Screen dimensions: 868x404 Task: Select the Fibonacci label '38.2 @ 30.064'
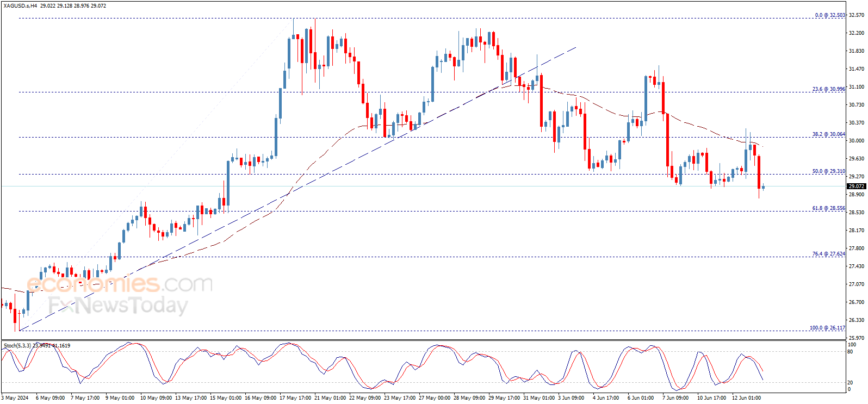(829, 134)
